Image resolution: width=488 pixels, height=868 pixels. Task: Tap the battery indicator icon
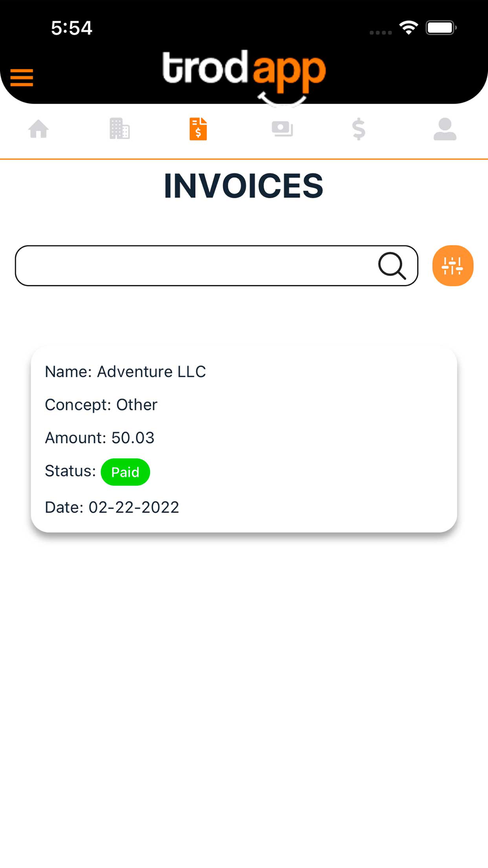pos(441,28)
